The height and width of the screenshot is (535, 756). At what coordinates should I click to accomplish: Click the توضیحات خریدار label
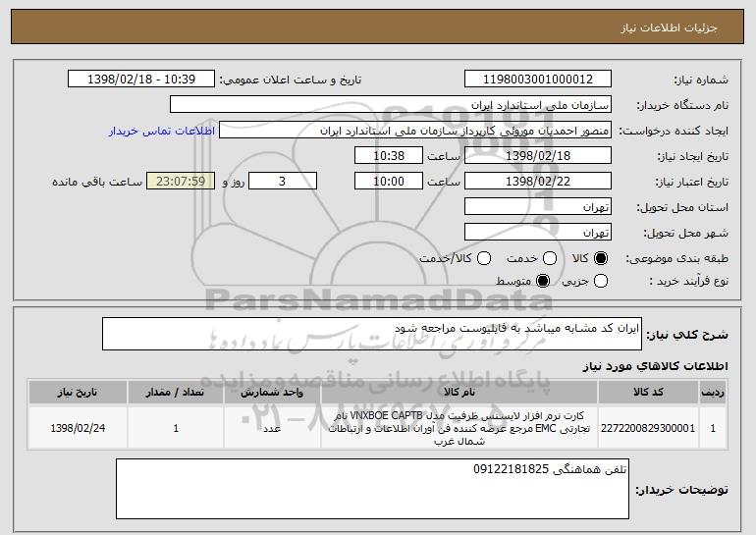(681, 490)
